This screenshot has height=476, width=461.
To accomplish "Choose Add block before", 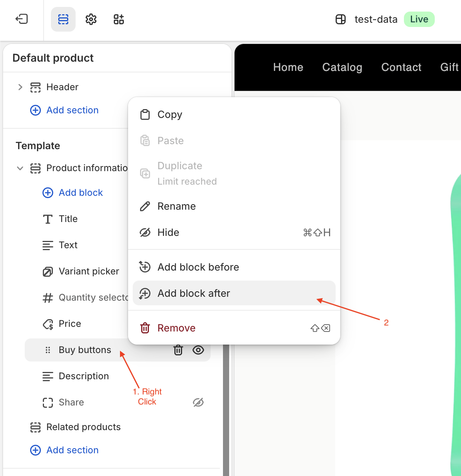I will (x=234, y=267).
